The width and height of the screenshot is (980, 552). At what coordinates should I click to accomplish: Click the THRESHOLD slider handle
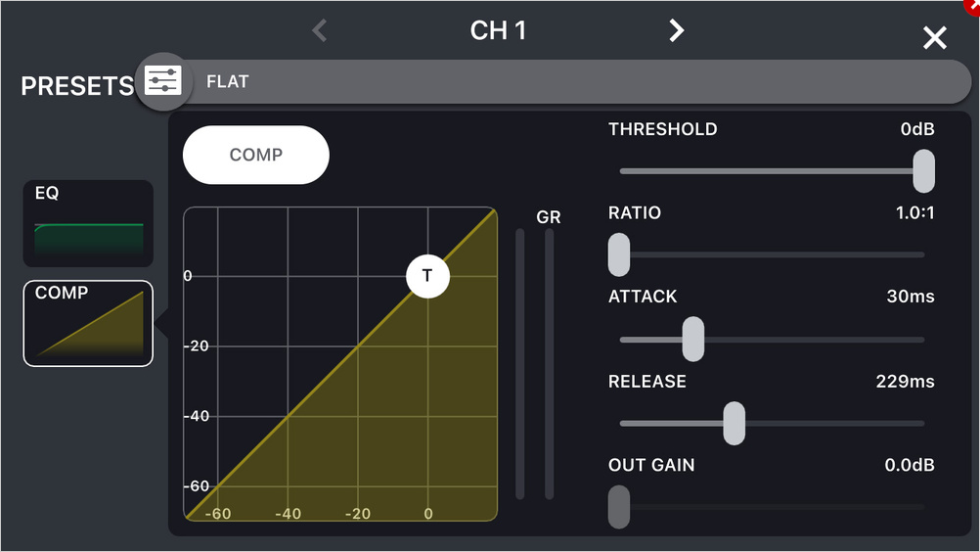click(x=923, y=171)
